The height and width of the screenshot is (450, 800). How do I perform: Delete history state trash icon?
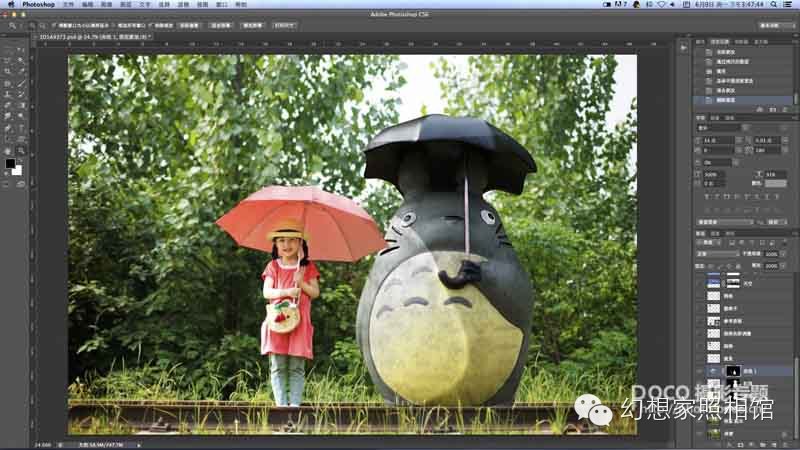786,110
